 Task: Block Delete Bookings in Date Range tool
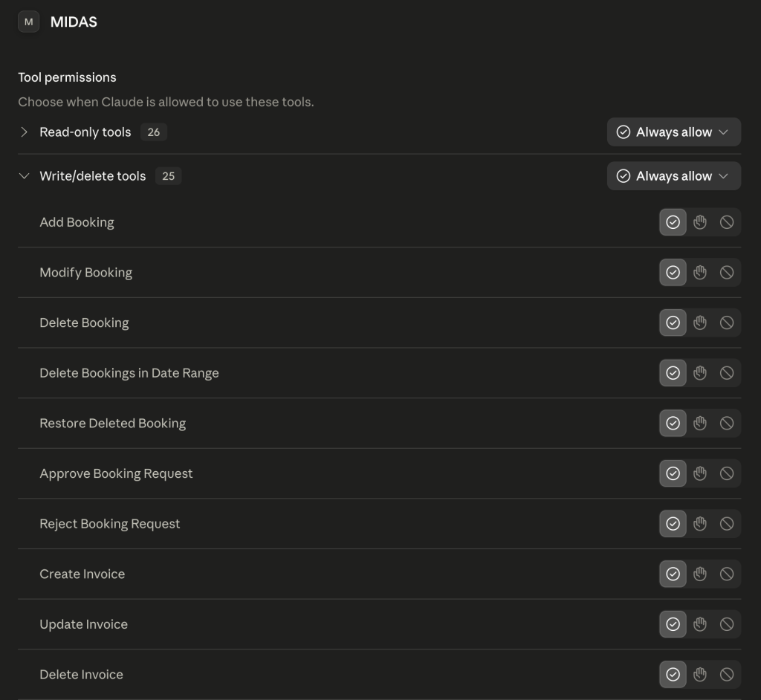(727, 373)
